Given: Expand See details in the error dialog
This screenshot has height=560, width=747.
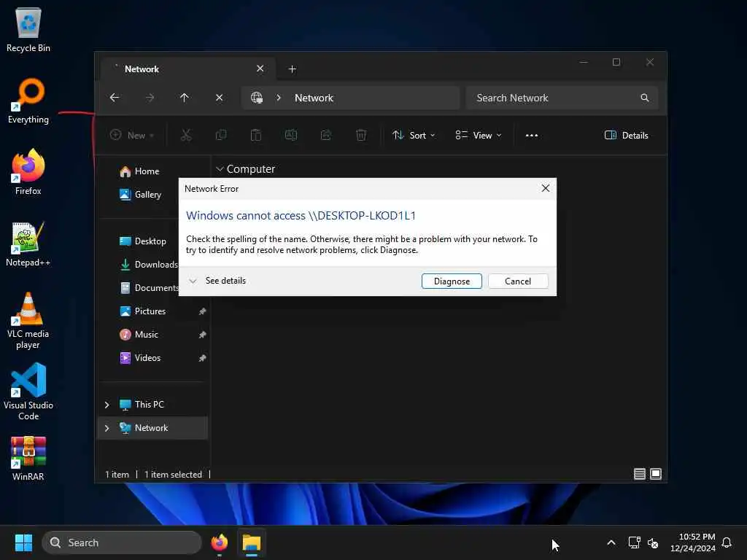Looking at the screenshot, I should click(217, 281).
